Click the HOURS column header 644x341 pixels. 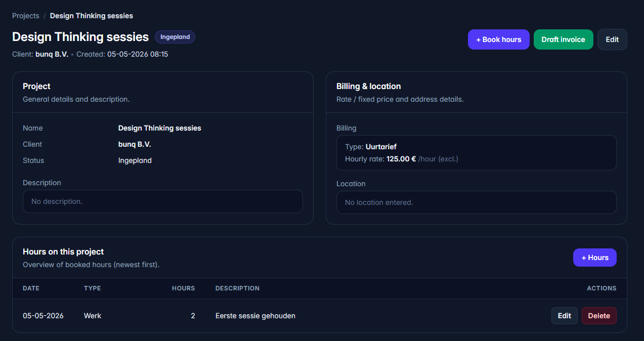(184, 288)
